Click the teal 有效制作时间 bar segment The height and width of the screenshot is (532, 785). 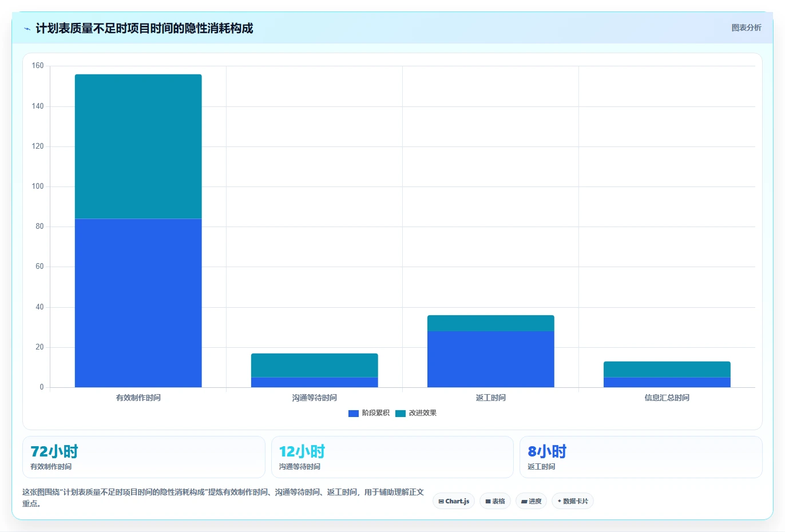point(138,146)
